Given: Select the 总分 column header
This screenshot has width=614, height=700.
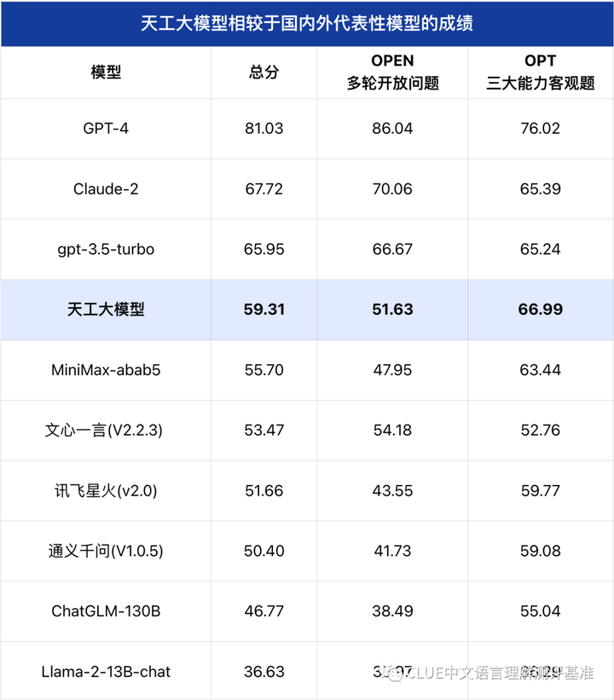Looking at the screenshot, I should [x=264, y=72].
